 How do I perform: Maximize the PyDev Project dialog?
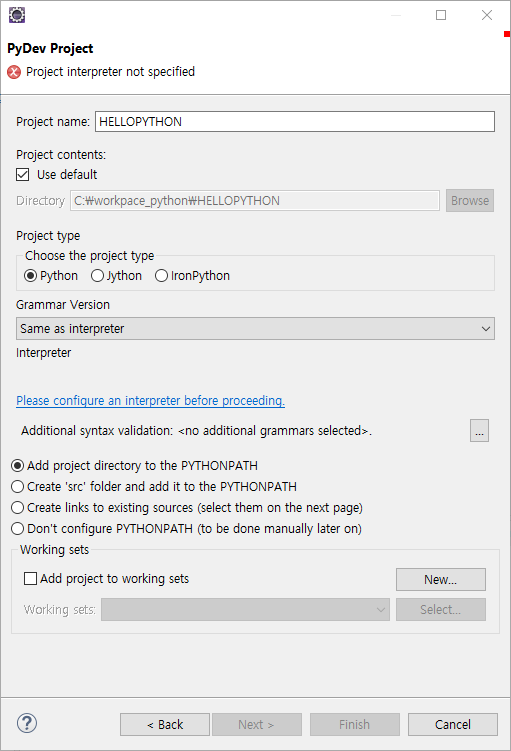point(441,15)
